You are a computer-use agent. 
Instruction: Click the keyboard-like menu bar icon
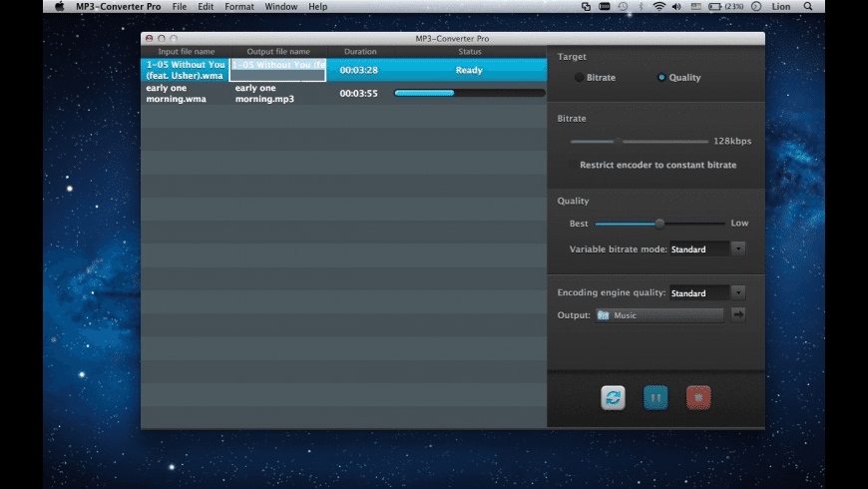(x=604, y=7)
